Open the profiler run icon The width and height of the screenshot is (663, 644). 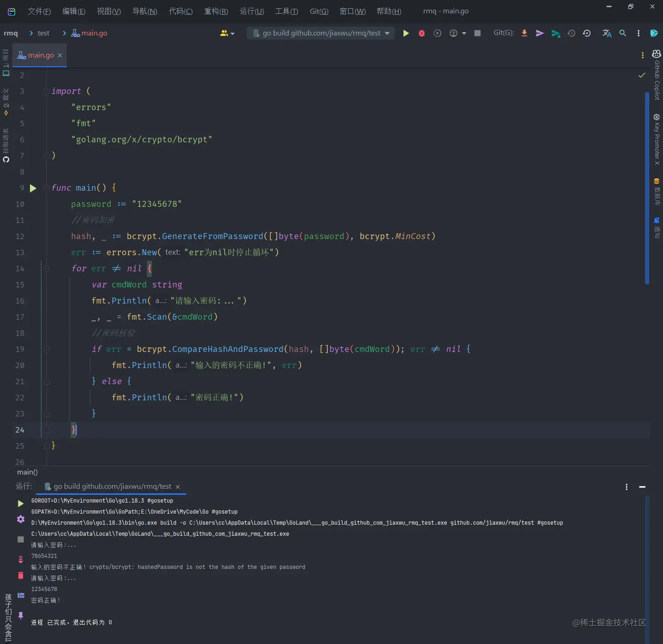454,33
